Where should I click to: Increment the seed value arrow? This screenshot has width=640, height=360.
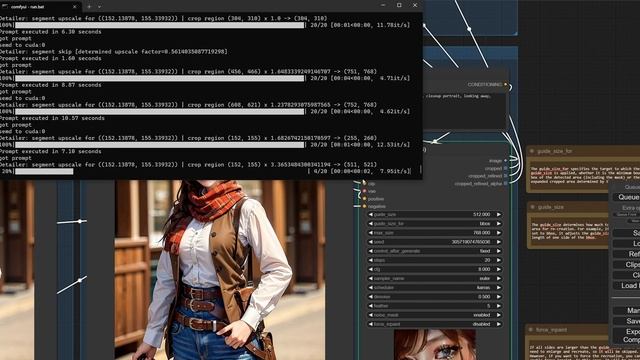499,242
